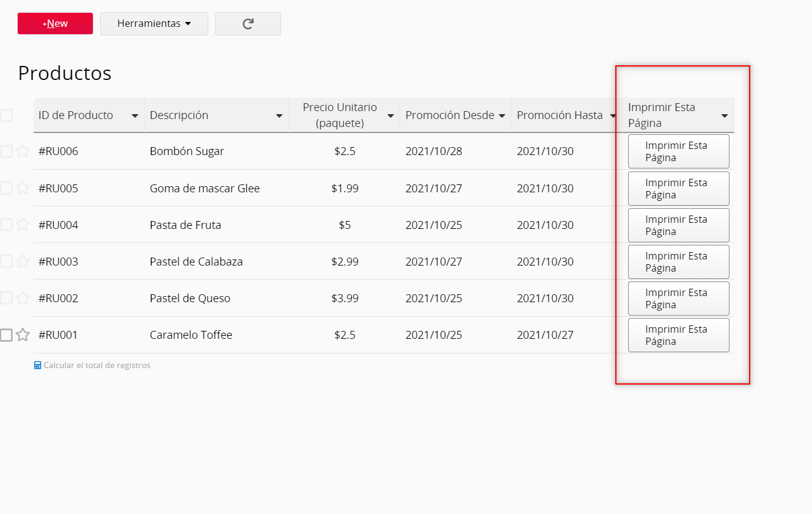Click Imprimir Esta Página for Bombón Sugar
The image size is (812, 514).
[x=678, y=151]
